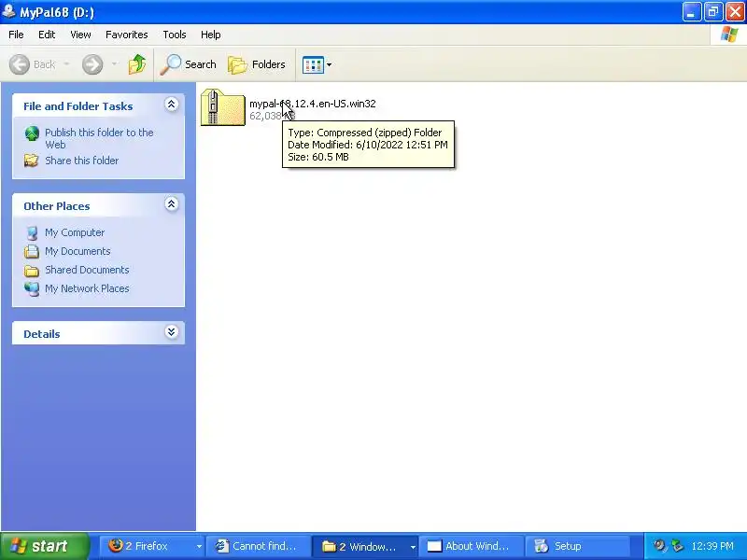
Task: Click the Back navigation button
Action: click(x=33, y=64)
